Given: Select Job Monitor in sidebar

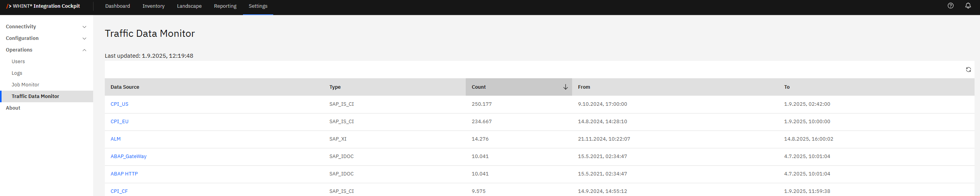Looking at the screenshot, I should (25, 85).
